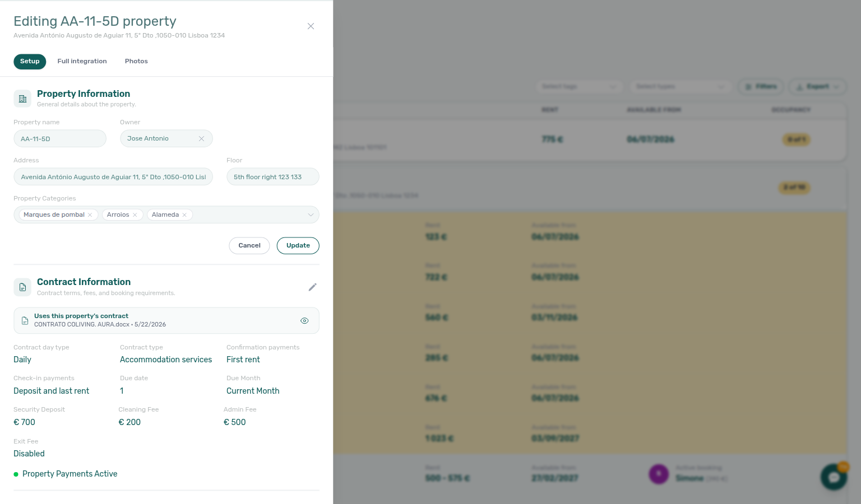The image size is (861, 504).
Task: Click the Deposit and last rent value
Action: 52,391
